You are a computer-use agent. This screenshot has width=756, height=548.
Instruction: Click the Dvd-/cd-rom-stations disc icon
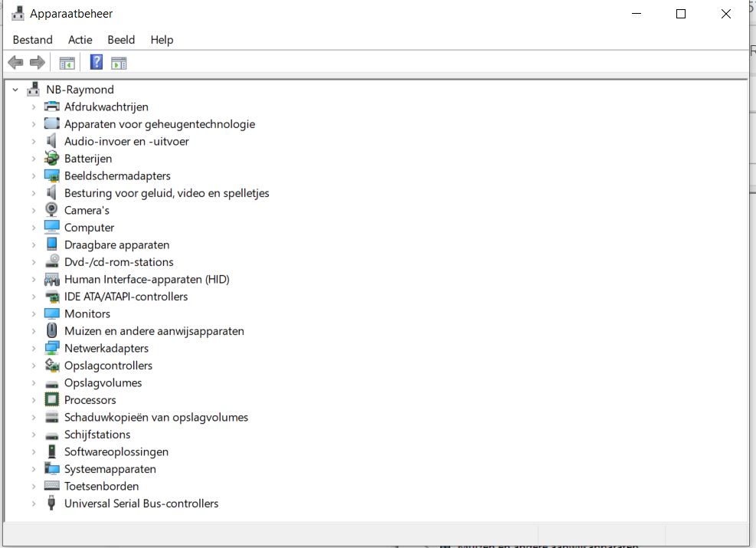point(51,262)
